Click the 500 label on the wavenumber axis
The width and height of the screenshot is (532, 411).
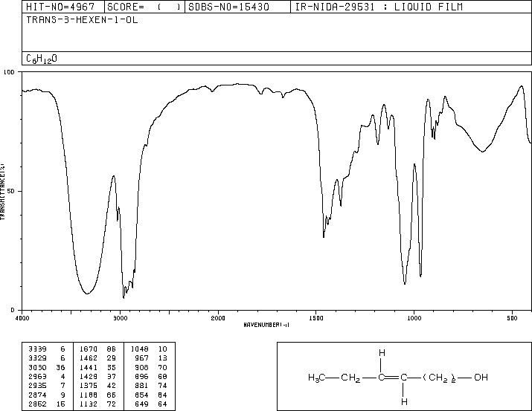512,318
